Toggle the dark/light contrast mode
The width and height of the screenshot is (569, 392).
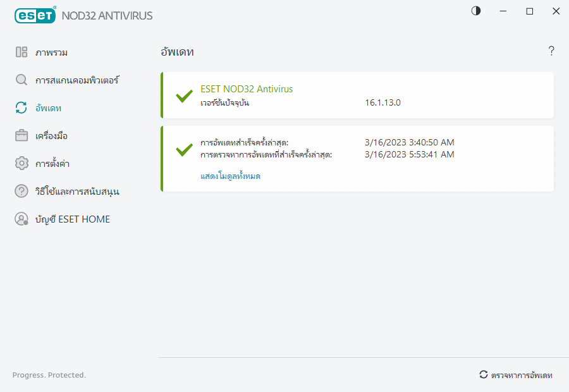click(x=476, y=11)
